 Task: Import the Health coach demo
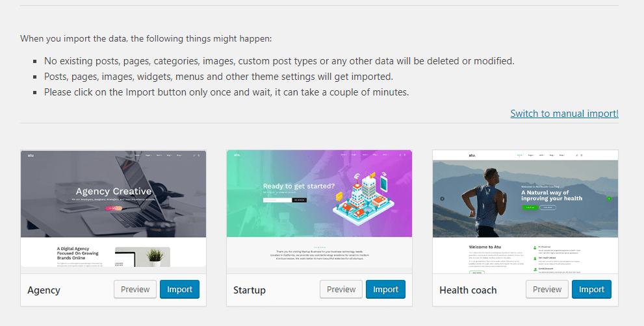591,290
